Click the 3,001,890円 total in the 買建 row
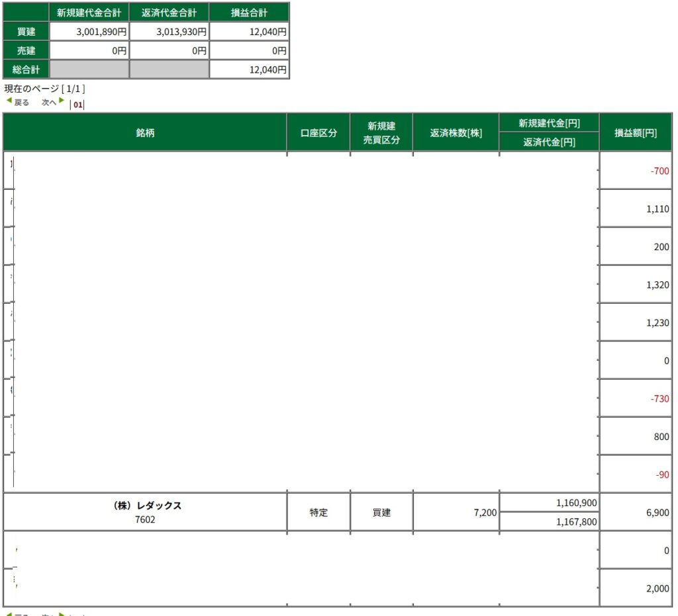Viewport: 678px width, 616px height. 100,31
